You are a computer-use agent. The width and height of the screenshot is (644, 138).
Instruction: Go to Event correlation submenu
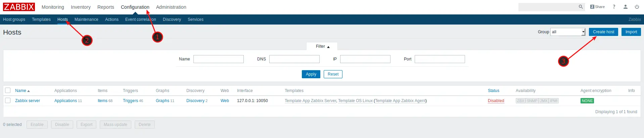[x=141, y=19]
